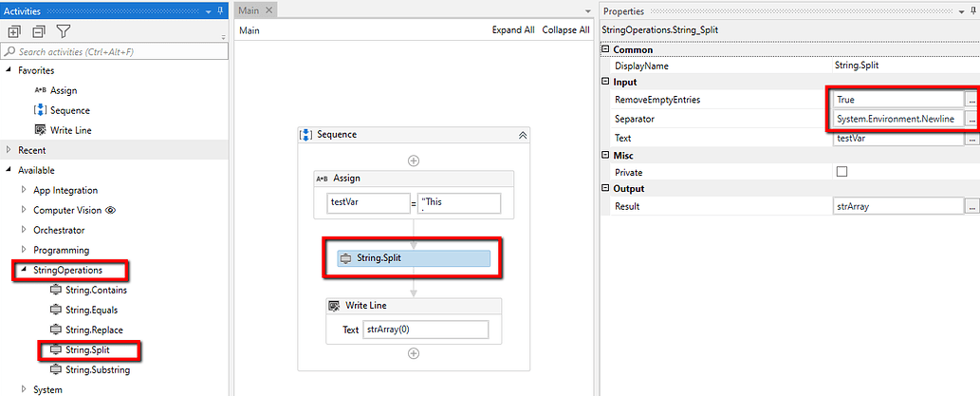Click the Search activities field
Viewport: 980px width, 396px height.
point(113,52)
